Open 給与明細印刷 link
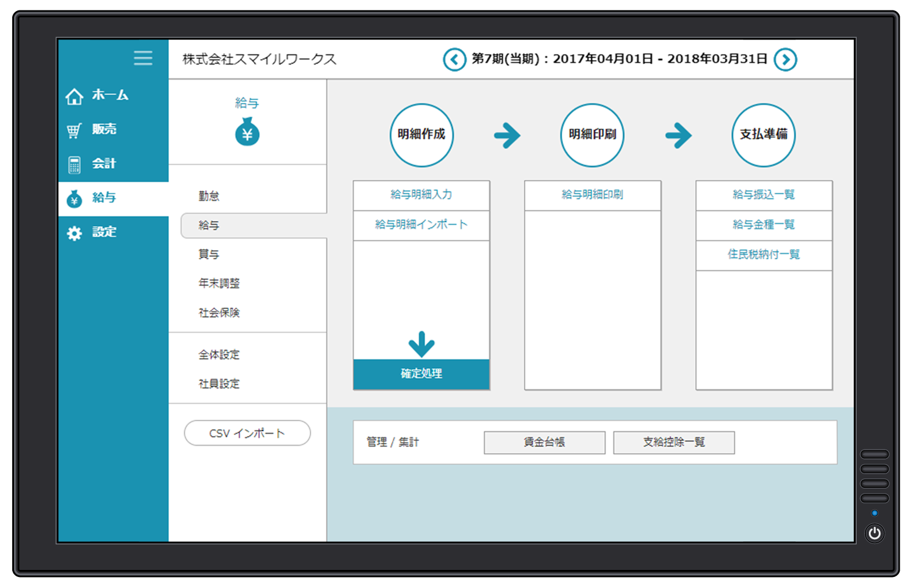 592,195
